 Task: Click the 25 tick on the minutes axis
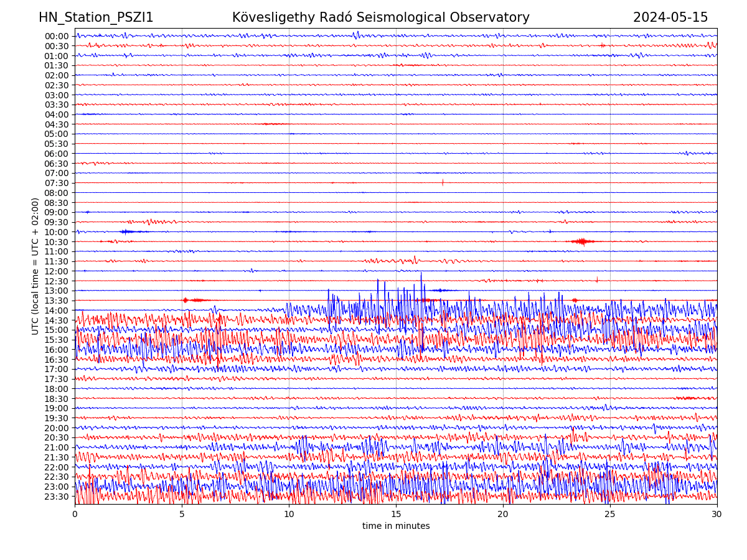[x=610, y=515]
